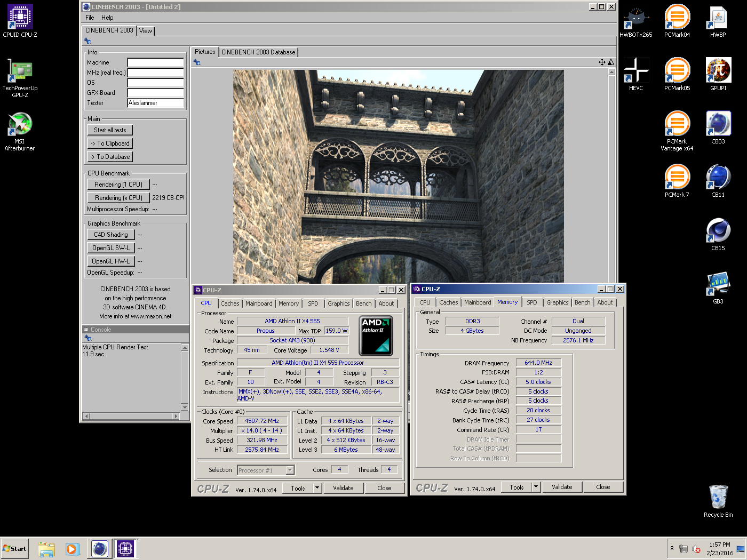The image size is (747, 560).
Task: Run Rendering (1 CPU) benchmark
Action: click(118, 185)
